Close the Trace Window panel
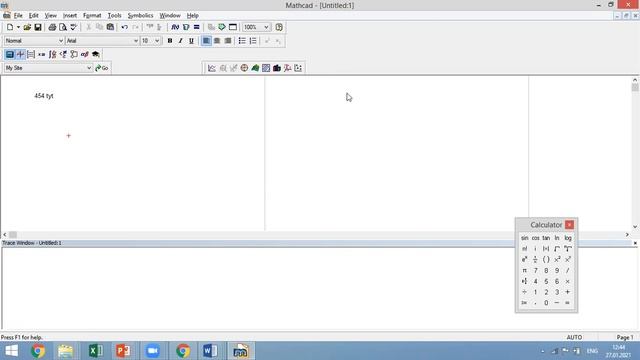The image size is (640, 360). coord(635,243)
